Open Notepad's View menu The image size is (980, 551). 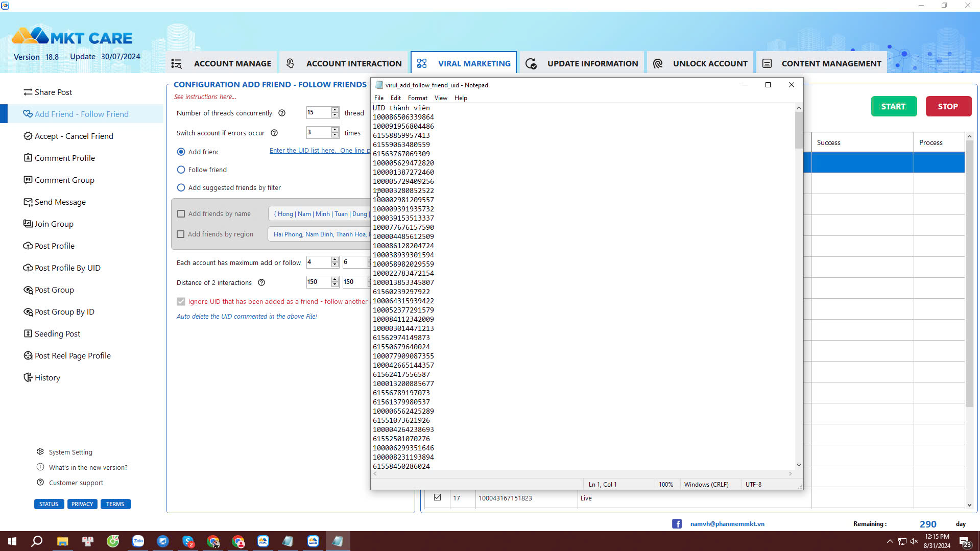coord(441,98)
